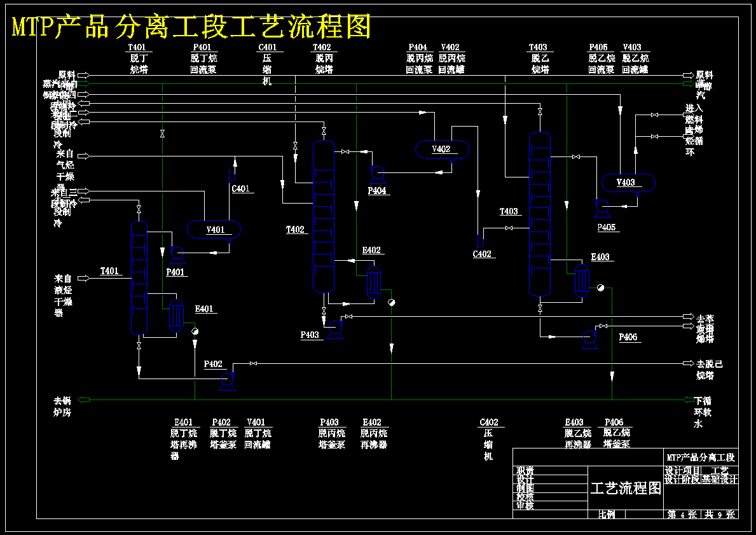Image resolution: width=756 pixels, height=535 pixels.
Task: Select the P401 reflux pump symbol
Action: [177, 254]
